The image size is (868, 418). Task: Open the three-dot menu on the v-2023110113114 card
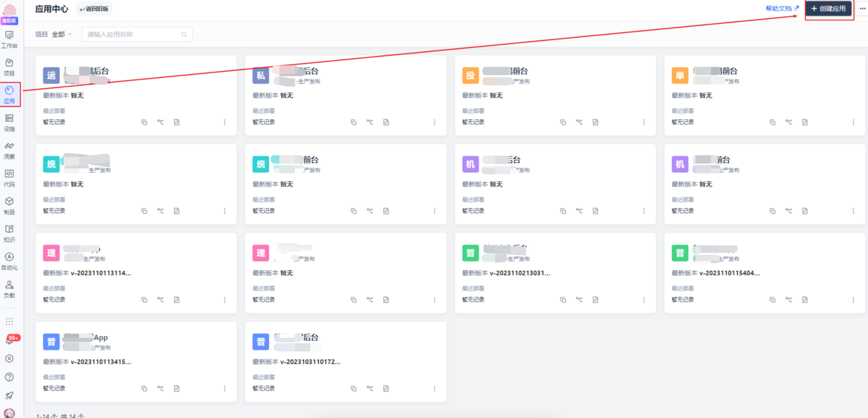pyautogui.click(x=224, y=300)
